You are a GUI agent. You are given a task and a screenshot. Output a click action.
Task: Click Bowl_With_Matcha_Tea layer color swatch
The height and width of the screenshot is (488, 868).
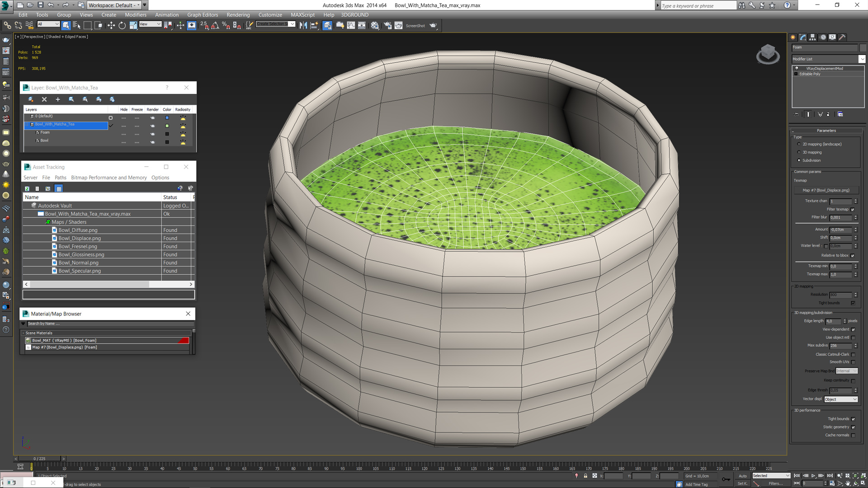click(167, 126)
